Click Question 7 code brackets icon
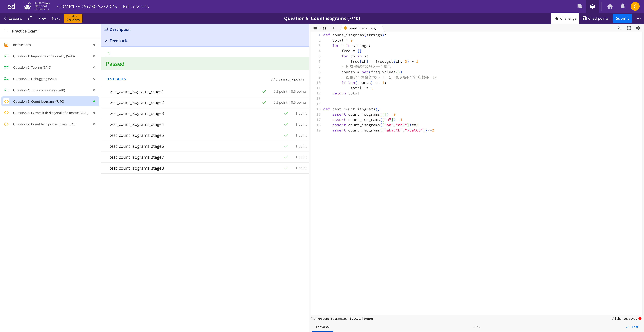This screenshot has width=644, height=332. coord(7,124)
